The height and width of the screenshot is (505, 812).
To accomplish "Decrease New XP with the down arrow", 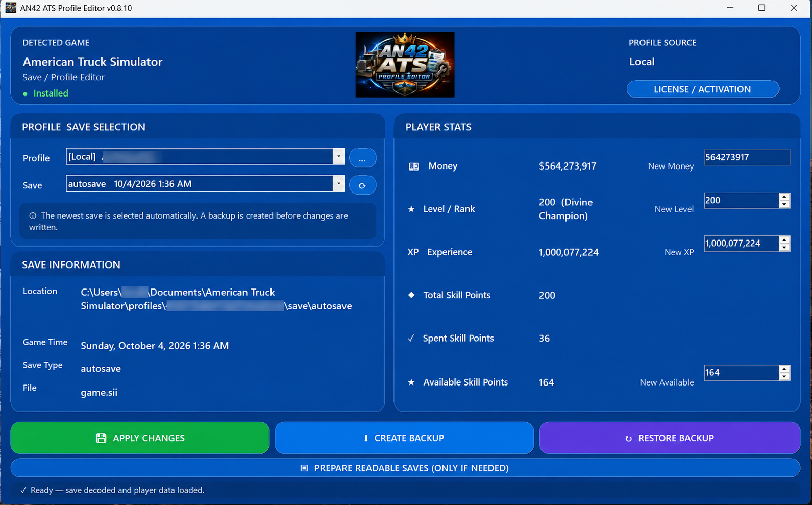I will click(784, 247).
